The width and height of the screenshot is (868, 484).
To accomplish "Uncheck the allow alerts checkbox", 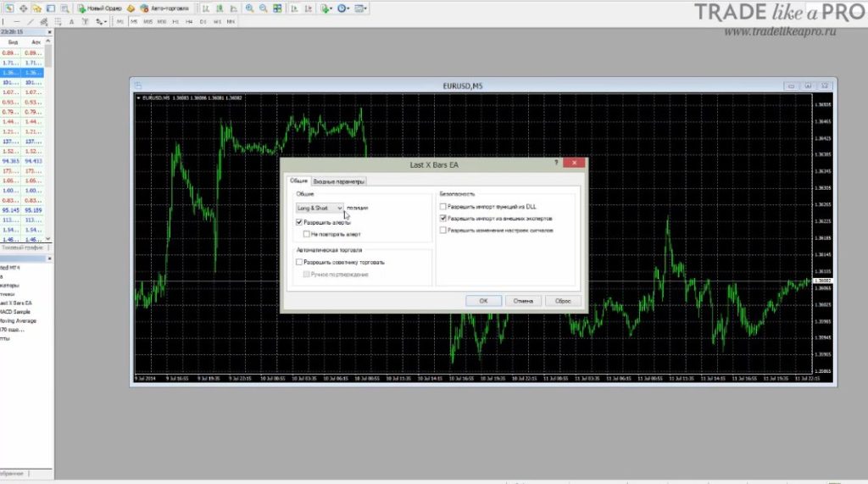I will (x=300, y=222).
